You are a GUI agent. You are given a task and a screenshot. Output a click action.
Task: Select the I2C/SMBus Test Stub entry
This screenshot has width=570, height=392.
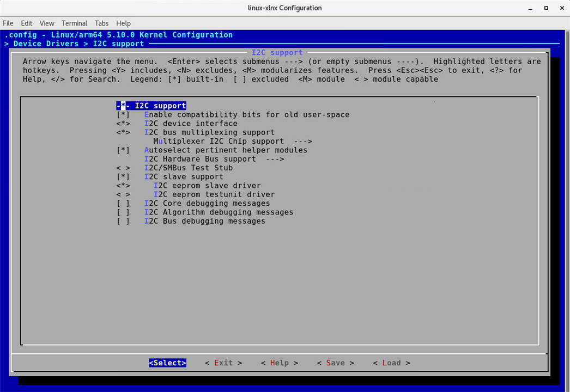pos(188,168)
